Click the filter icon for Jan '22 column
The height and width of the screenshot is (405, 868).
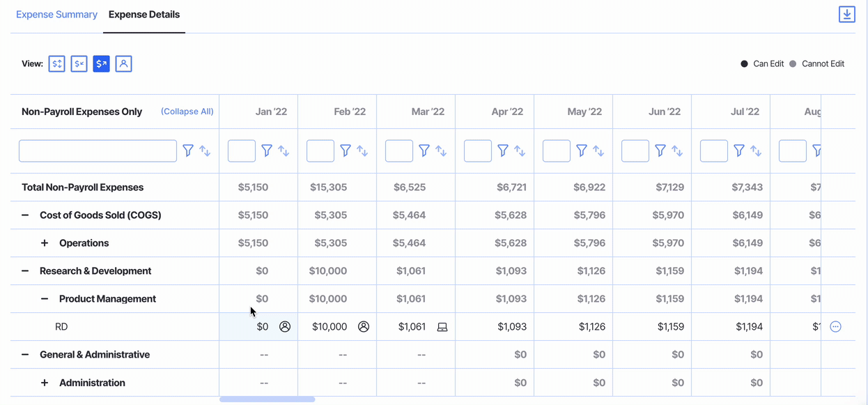(x=267, y=151)
